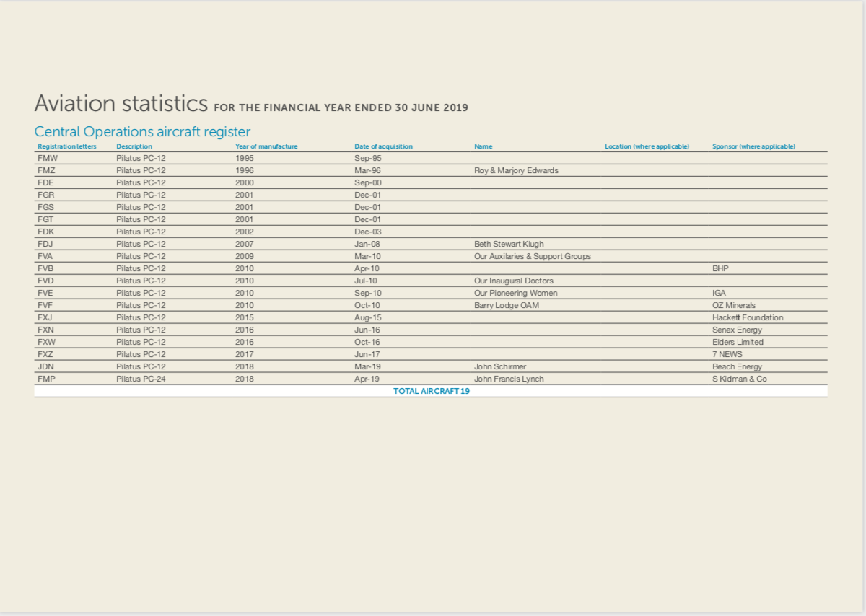
Task: Click the Hackett Foundation sponsor cell
Action: [x=747, y=317]
